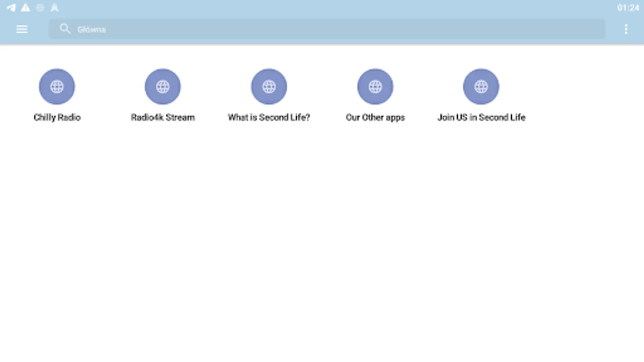The image size is (644, 362).
Task: Tap the warning triangle status bar icon
Action: click(x=25, y=8)
